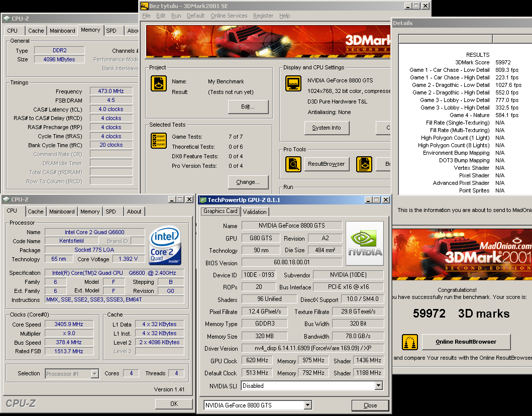The image size is (532, 416).
Task: Open the Run menu in 3DMark2001
Action: [x=176, y=16]
